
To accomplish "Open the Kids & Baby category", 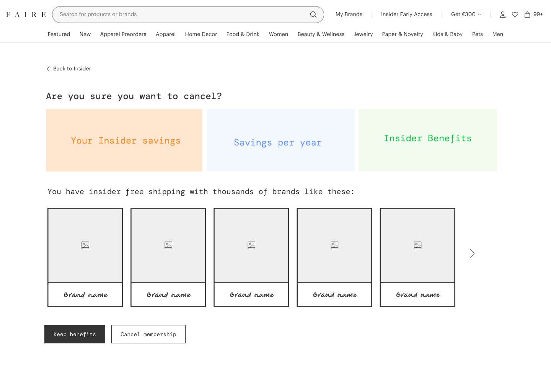I will 447,34.
